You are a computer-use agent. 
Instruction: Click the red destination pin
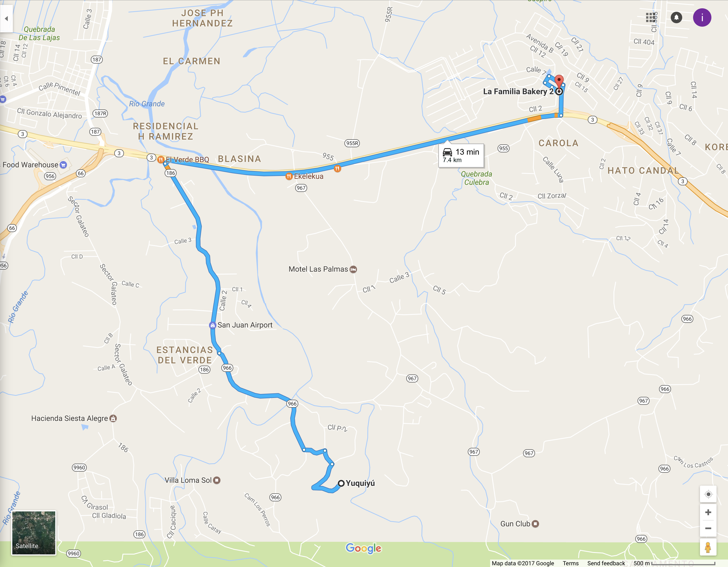[559, 82]
